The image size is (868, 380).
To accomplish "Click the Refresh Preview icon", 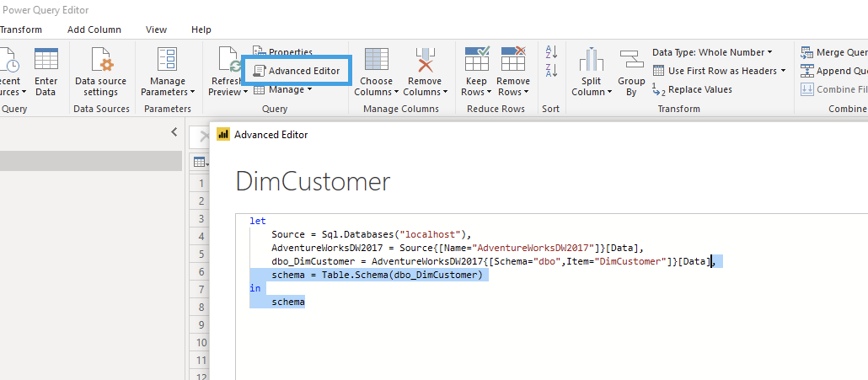I will 228,59.
